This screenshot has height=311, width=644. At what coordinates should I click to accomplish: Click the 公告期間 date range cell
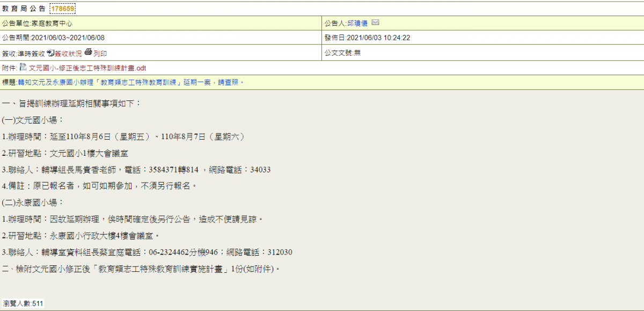[160, 38]
